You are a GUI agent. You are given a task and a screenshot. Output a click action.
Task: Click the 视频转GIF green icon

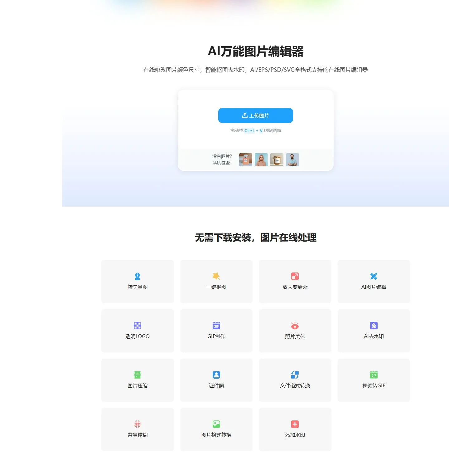(x=374, y=375)
